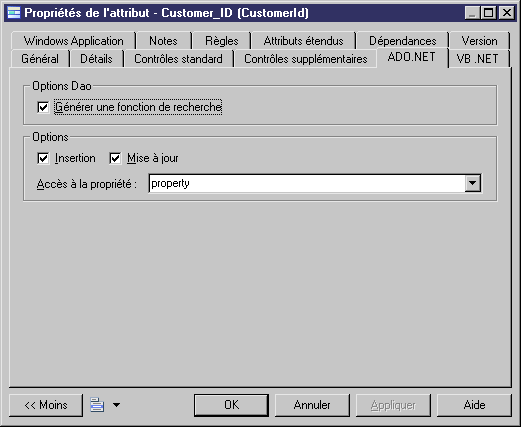Collapse dialog with the << Moins button
The width and height of the screenshot is (521, 427).
tap(46, 405)
